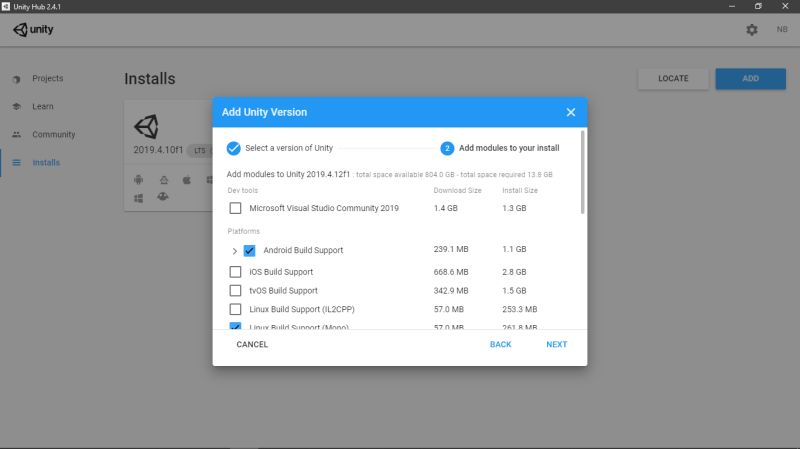This screenshot has width=800, height=449.
Task: Click the Unity cube logo on 2019.4.10f1 card
Action: click(x=146, y=127)
